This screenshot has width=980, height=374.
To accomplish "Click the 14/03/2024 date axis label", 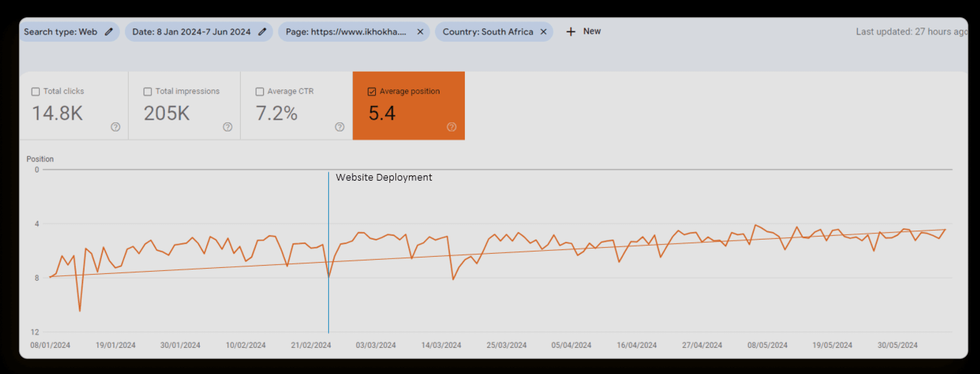I will (x=441, y=345).
